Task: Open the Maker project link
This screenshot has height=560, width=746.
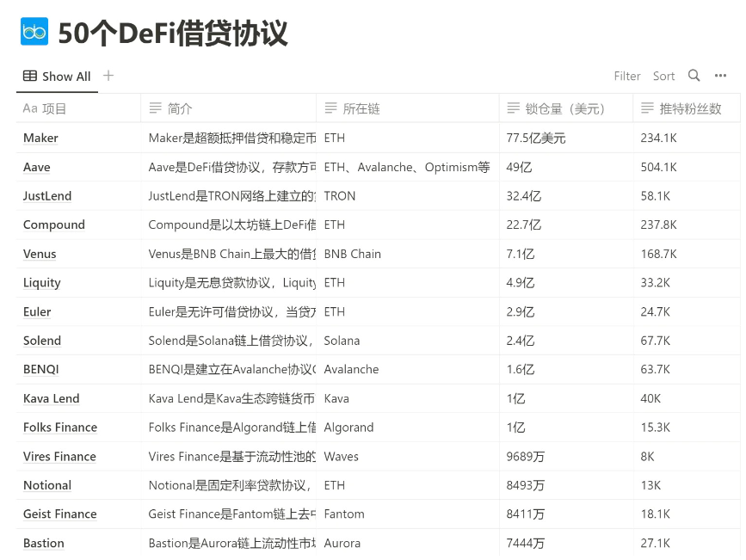Action: coord(40,138)
